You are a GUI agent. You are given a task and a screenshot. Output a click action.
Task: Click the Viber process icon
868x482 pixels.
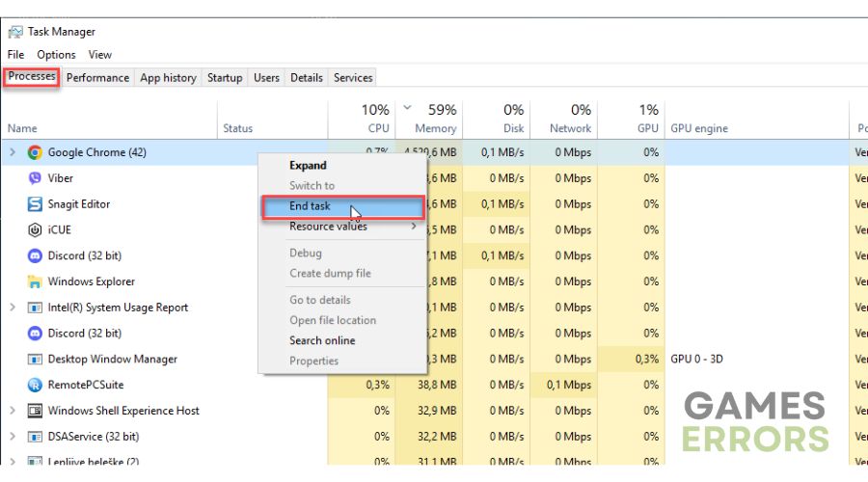35,178
